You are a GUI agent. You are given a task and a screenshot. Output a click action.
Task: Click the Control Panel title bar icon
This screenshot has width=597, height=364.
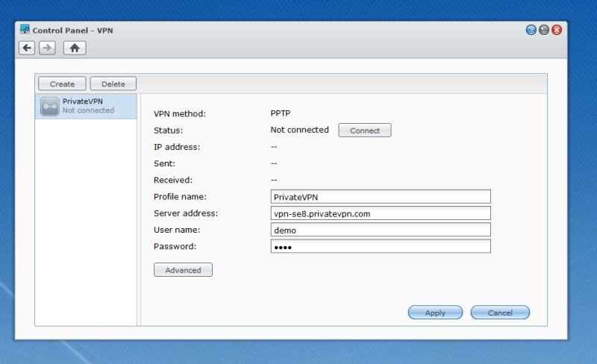(25, 29)
